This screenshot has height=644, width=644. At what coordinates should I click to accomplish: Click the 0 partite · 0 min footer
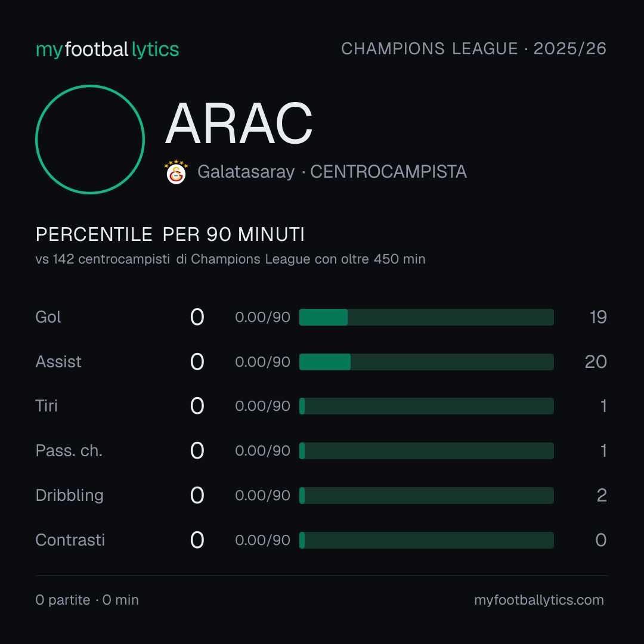click(87, 600)
